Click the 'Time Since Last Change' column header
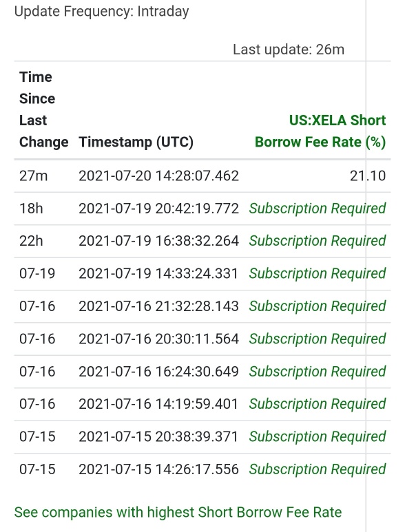Screen dimensions: 405x532 pyautogui.click(x=44, y=109)
